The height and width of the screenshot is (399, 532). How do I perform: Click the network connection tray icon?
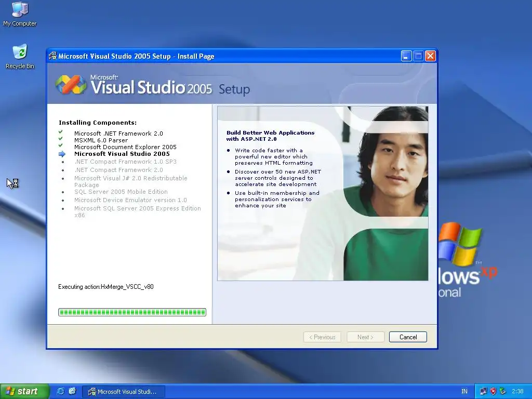[x=483, y=391]
